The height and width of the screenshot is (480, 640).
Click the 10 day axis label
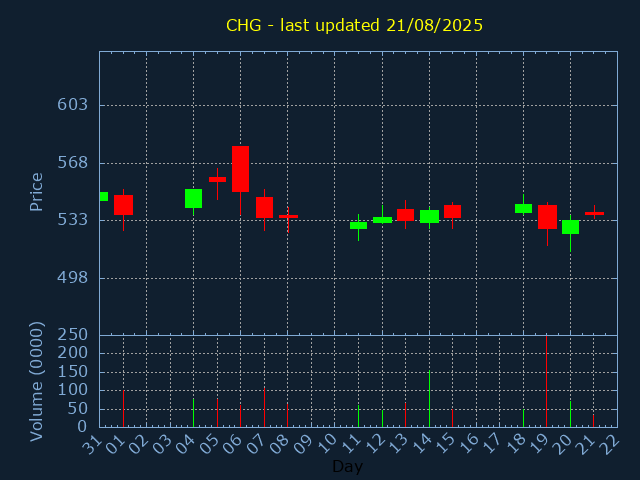click(x=327, y=443)
